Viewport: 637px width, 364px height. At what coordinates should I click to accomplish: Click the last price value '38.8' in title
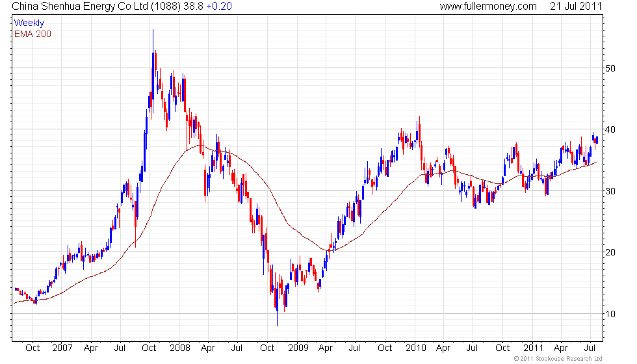tap(194, 6)
